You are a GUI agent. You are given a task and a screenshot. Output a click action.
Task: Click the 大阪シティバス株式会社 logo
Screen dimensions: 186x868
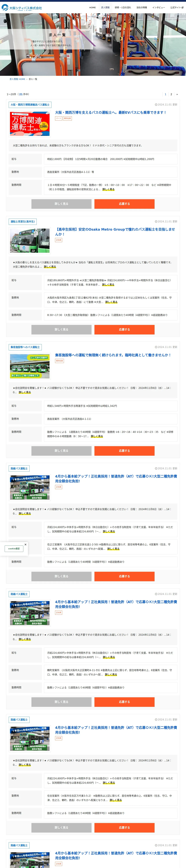(x=22, y=7)
